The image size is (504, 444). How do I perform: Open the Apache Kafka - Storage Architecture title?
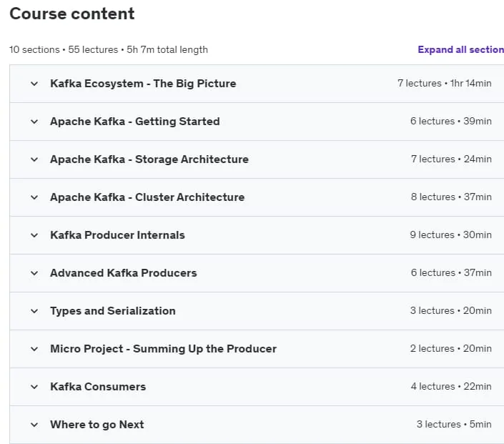coord(149,159)
